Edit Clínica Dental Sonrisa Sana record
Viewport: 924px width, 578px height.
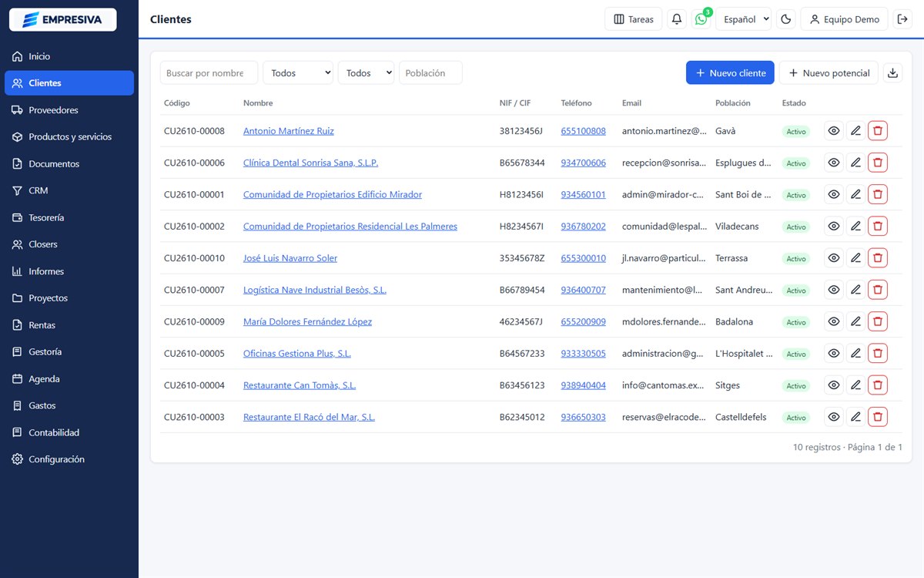click(855, 163)
